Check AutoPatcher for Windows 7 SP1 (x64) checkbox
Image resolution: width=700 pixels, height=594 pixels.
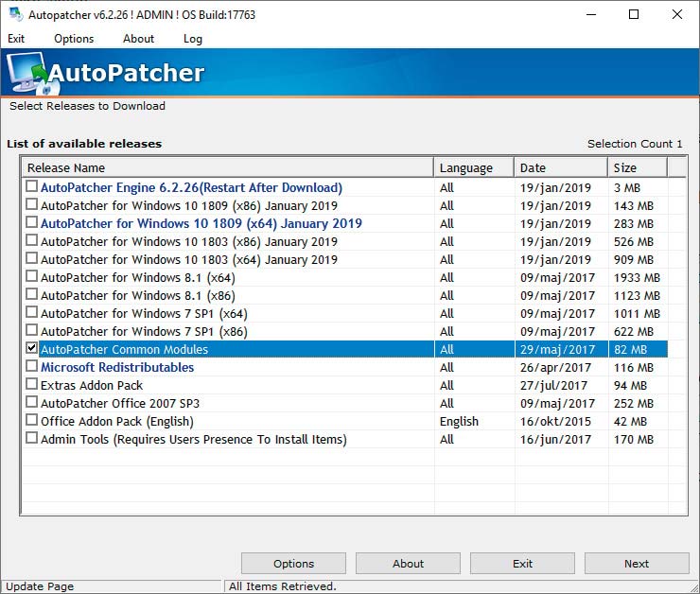31,312
